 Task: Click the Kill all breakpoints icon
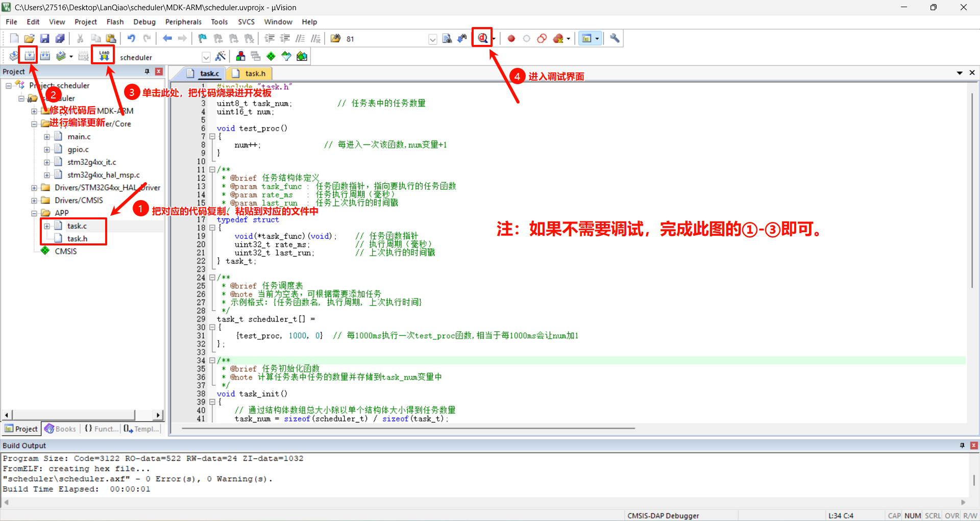558,38
